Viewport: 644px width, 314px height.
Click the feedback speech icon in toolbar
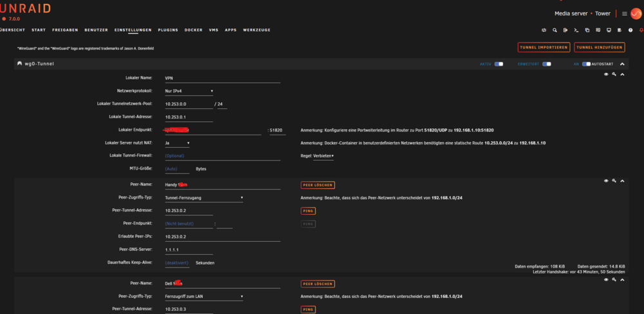598,30
